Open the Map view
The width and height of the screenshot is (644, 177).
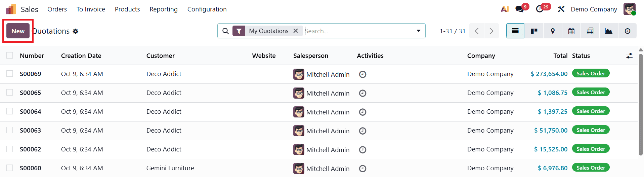pos(553,31)
